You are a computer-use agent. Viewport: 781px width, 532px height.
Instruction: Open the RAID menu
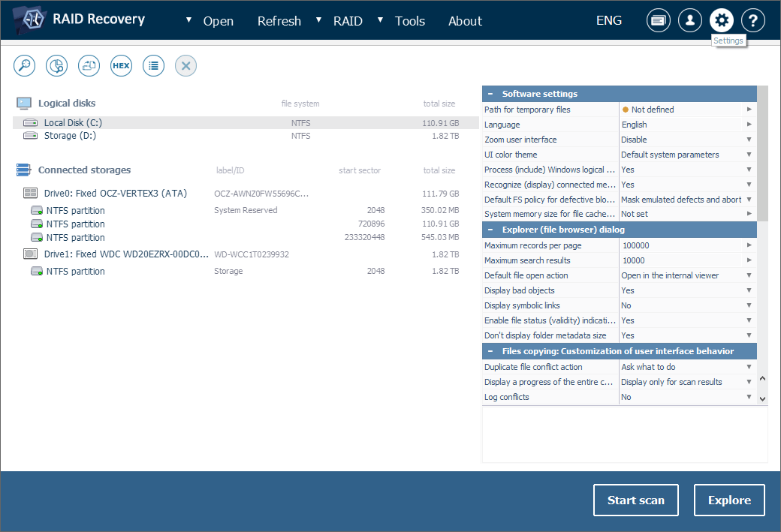348,21
